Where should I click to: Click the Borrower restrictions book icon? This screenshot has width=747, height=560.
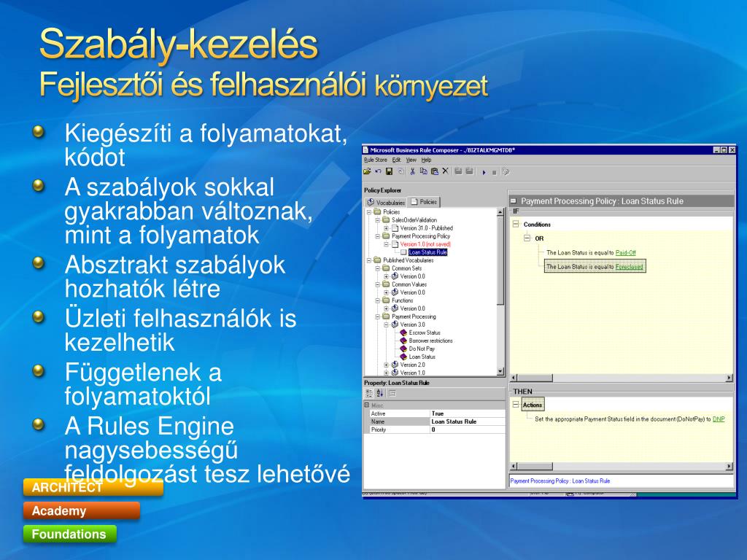[x=403, y=341]
